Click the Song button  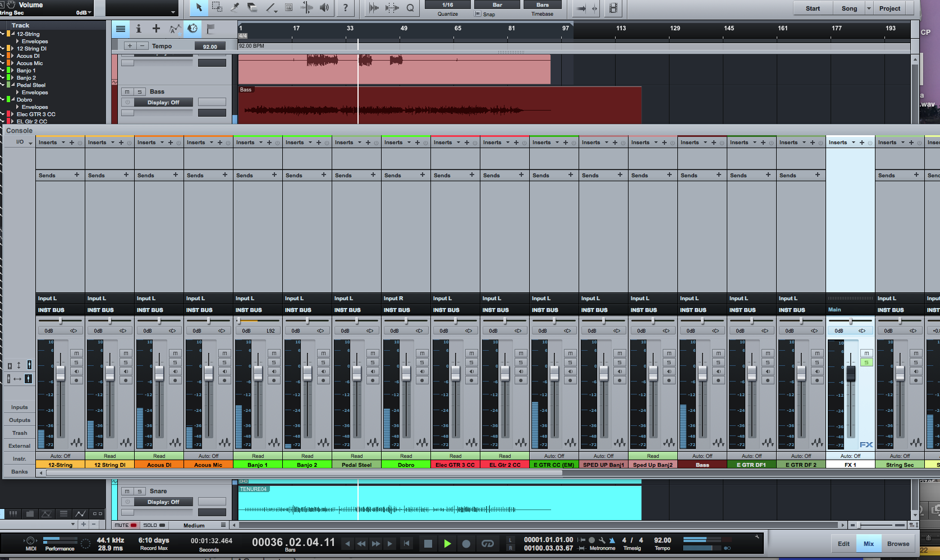(849, 8)
